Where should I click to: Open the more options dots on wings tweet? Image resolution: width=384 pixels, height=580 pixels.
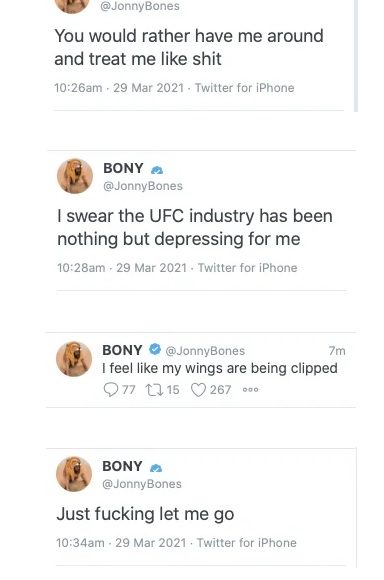[x=250, y=390]
